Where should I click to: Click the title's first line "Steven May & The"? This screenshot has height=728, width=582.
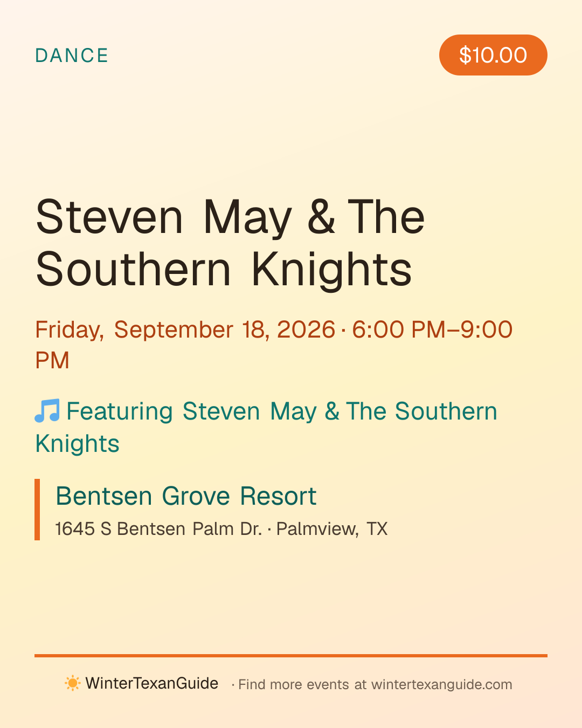click(x=231, y=217)
